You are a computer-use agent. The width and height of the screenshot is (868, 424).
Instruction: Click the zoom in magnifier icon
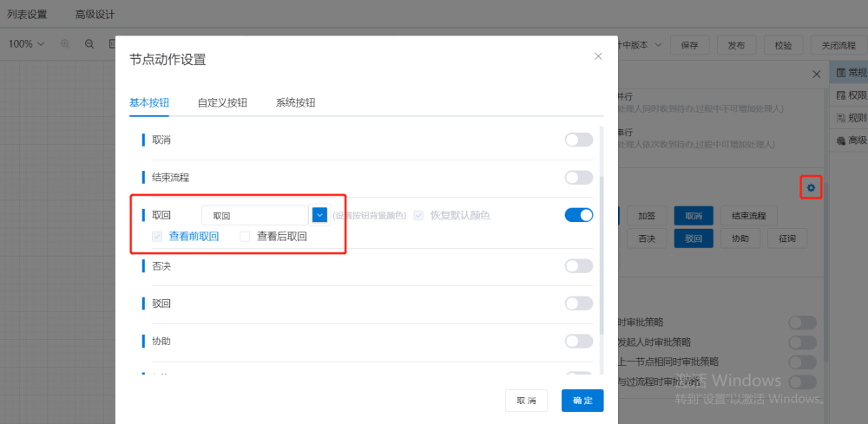click(x=64, y=44)
